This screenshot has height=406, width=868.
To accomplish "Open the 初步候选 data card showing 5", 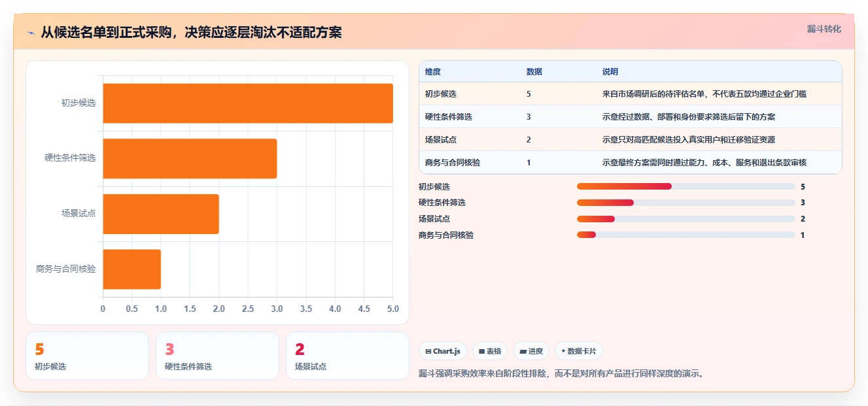I will click(x=87, y=356).
